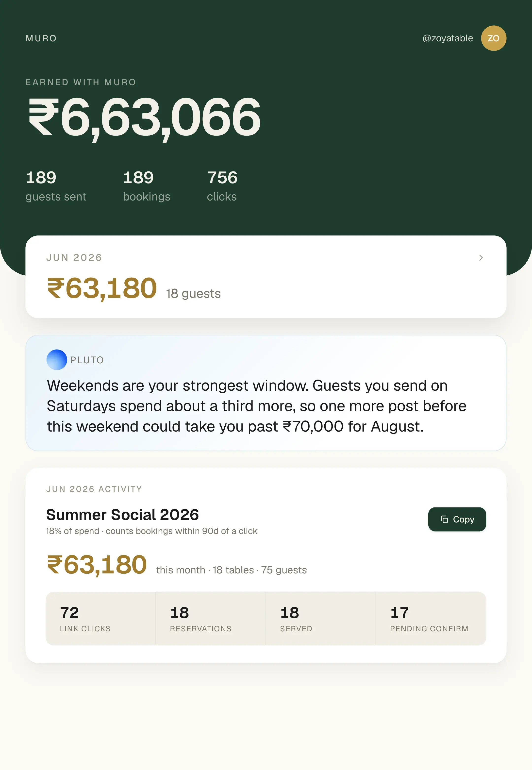Open the 18 Served tile
532x770 pixels.
tap(321, 619)
